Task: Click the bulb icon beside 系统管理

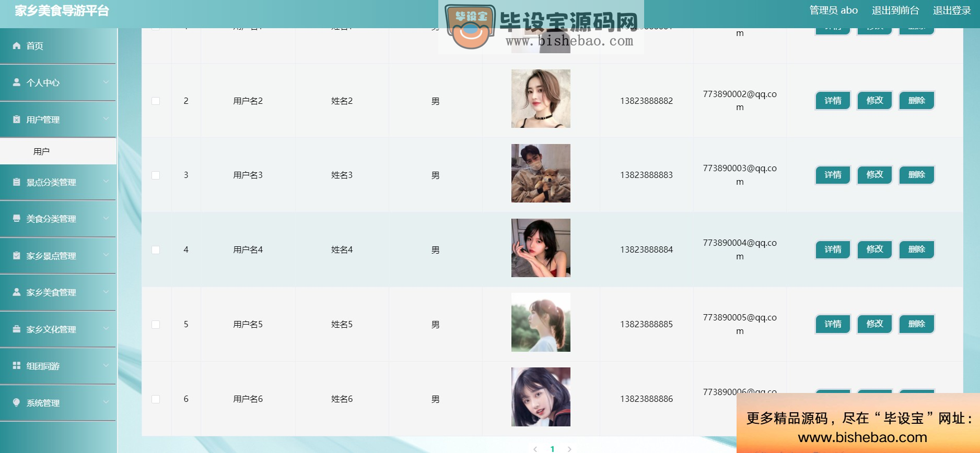Action: pos(17,403)
